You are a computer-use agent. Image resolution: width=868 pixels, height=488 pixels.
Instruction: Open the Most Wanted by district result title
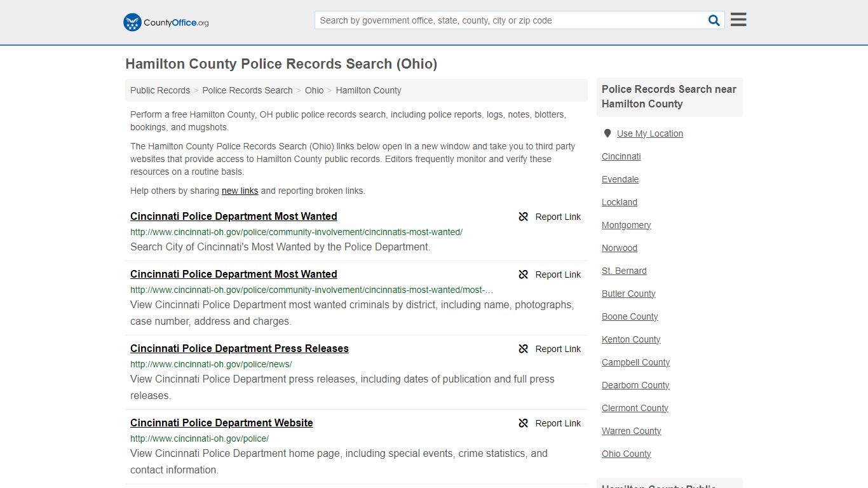tap(234, 274)
